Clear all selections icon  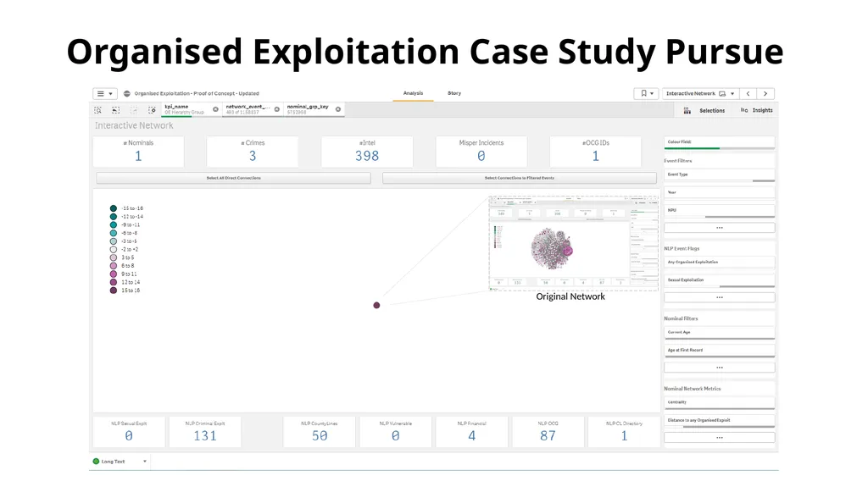[x=152, y=110]
